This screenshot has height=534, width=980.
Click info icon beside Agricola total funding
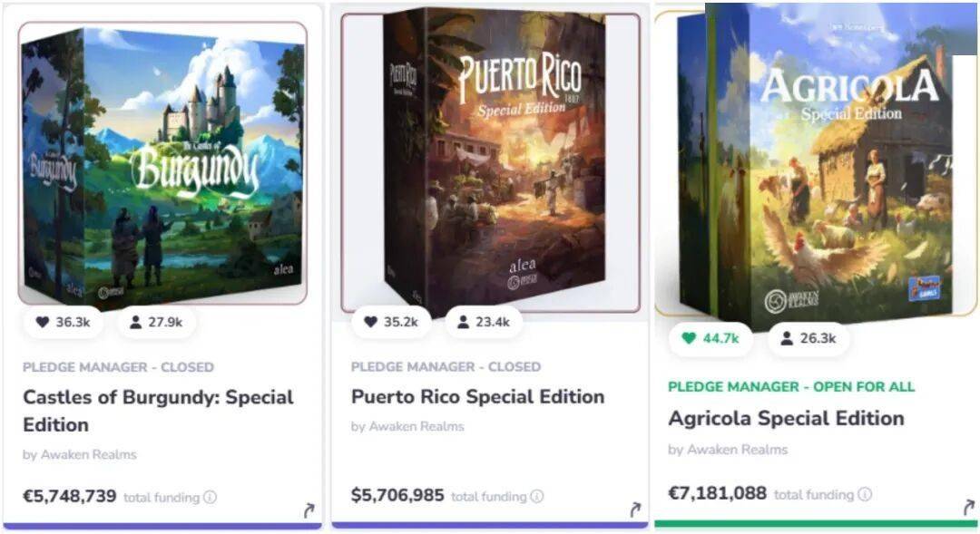(865, 494)
